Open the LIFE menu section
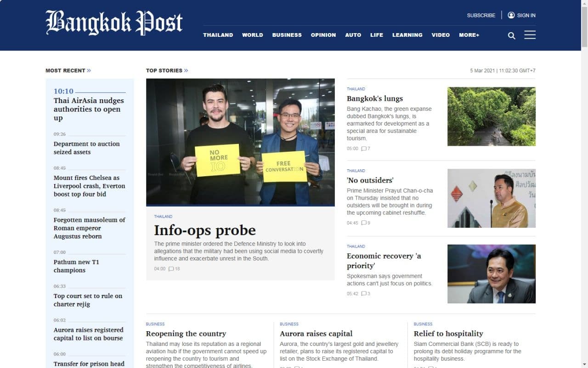Image resolution: width=588 pixels, height=368 pixels. point(377,35)
